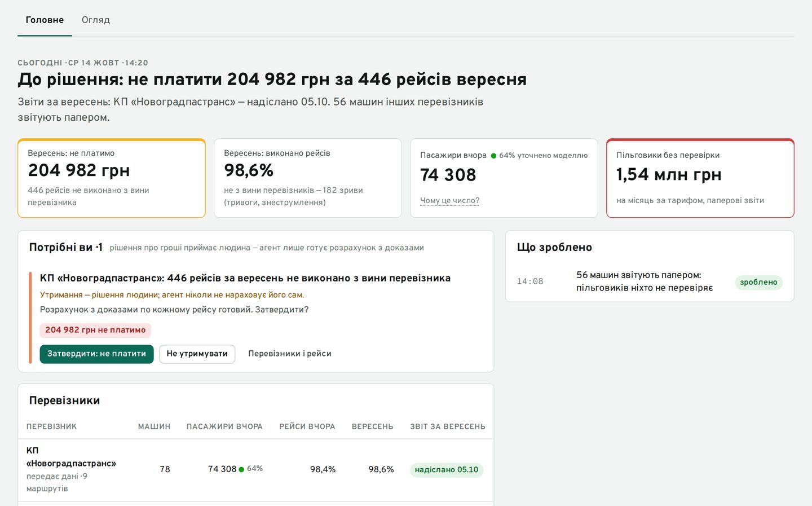Select the Пільговики без перевірки card
Viewport: 812px width, 506px height.
click(700, 178)
